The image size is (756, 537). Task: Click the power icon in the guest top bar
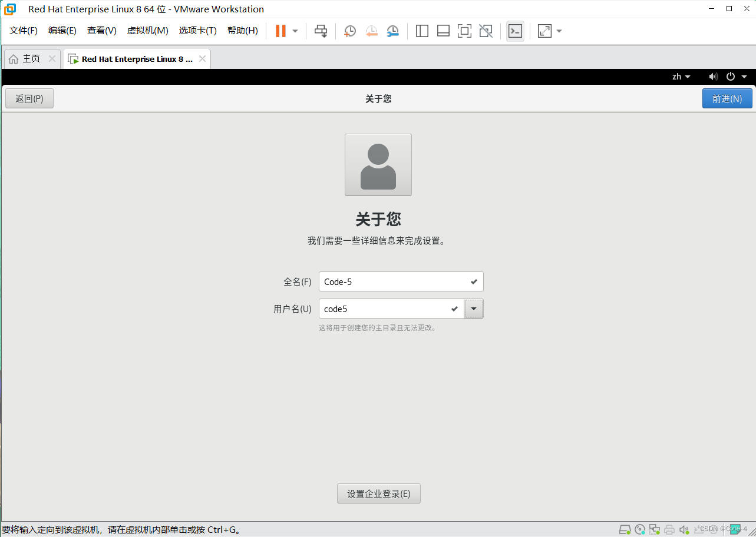[x=731, y=77]
